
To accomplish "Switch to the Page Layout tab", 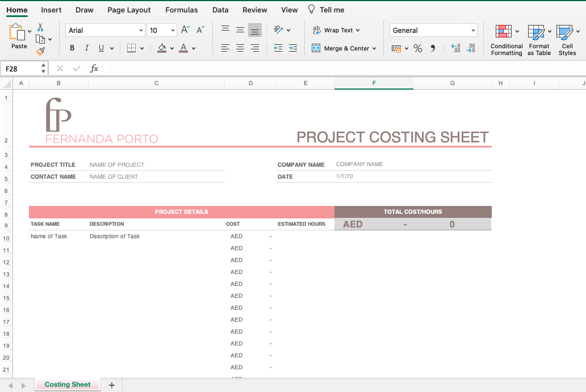I will click(129, 10).
